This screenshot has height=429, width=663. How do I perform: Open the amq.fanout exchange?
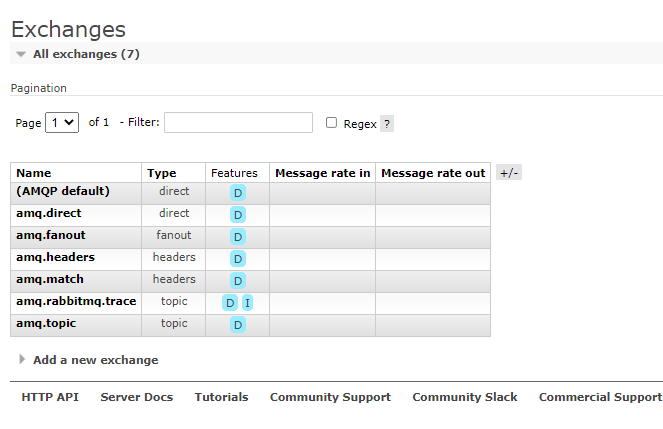51,235
